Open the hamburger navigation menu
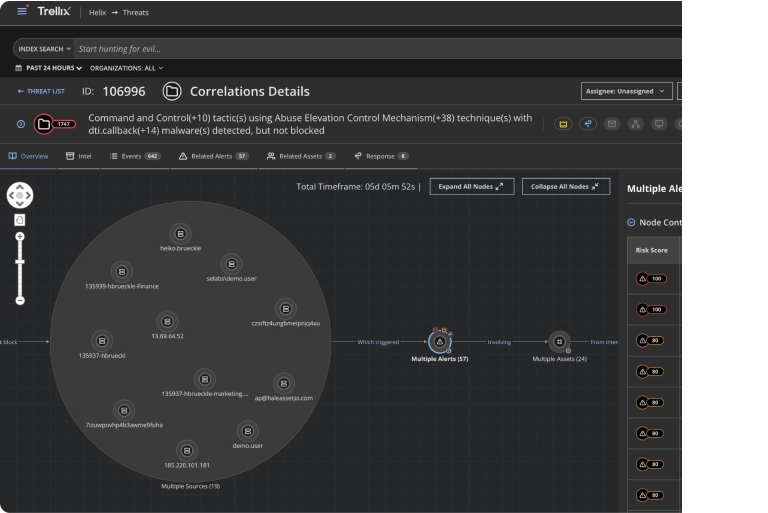The height and width of the screenshot is (513, 768). click(x=22, y=11)
